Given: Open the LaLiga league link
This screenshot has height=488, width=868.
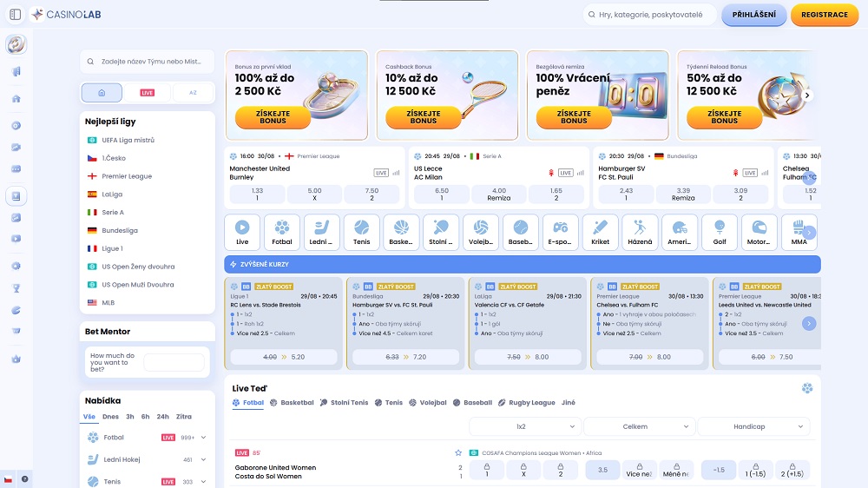Looking at the screenshot, I should click(x=112, y=195).
